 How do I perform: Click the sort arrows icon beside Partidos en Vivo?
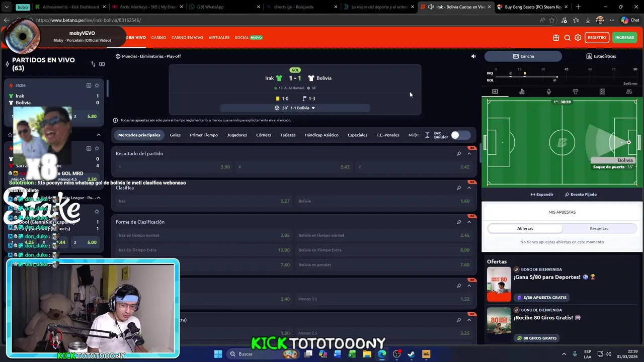[x=93, y=64]
